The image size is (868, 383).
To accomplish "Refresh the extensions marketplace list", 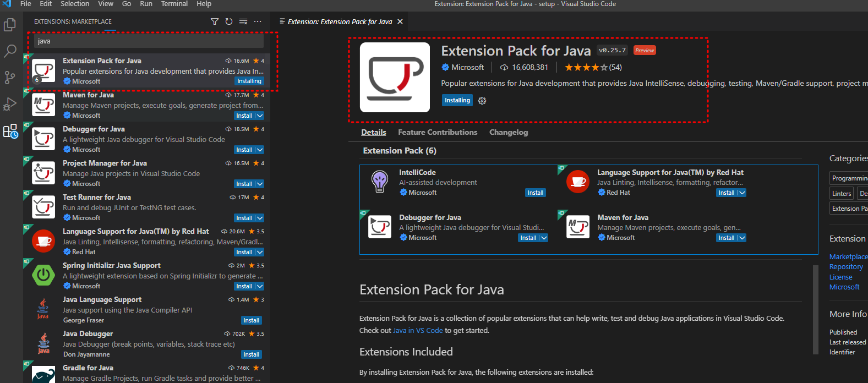I will coord(229,21).
